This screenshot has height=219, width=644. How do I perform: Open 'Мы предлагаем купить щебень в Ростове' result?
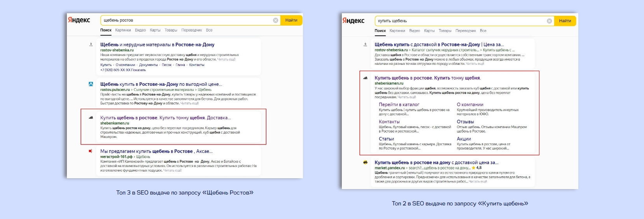156,151
